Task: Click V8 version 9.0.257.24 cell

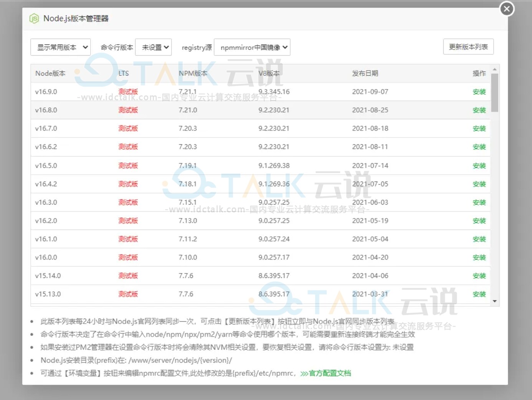Action: tap(274, 239)
